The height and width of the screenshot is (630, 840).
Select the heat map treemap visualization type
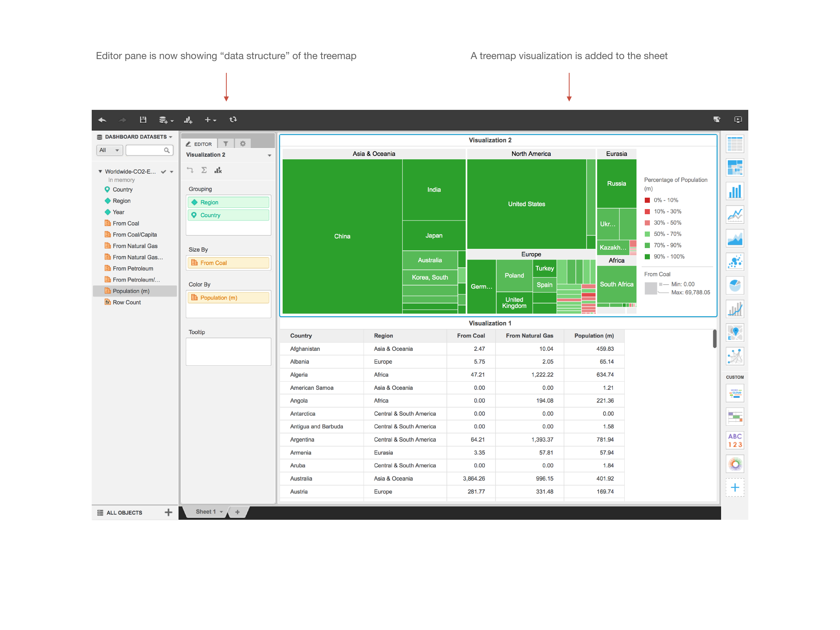point(735,168)
